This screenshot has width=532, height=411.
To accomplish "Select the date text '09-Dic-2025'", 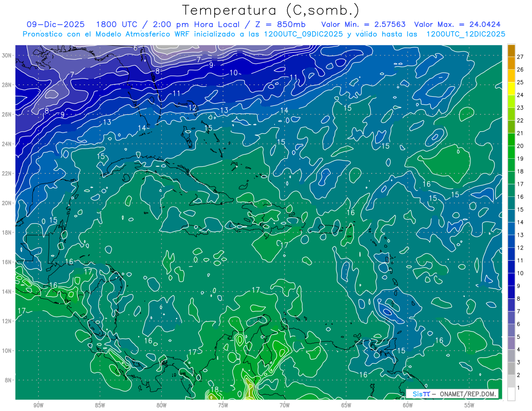I will coord(56,24).
